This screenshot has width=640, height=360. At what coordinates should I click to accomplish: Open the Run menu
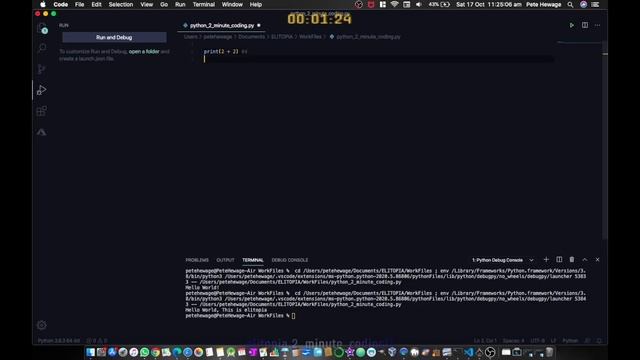click(180, 4)
